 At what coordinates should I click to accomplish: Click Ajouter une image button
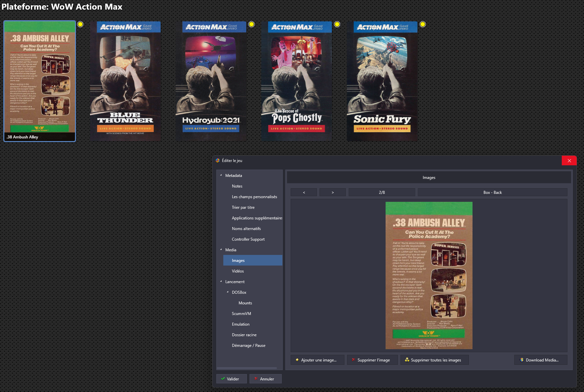tap(318, 360)
